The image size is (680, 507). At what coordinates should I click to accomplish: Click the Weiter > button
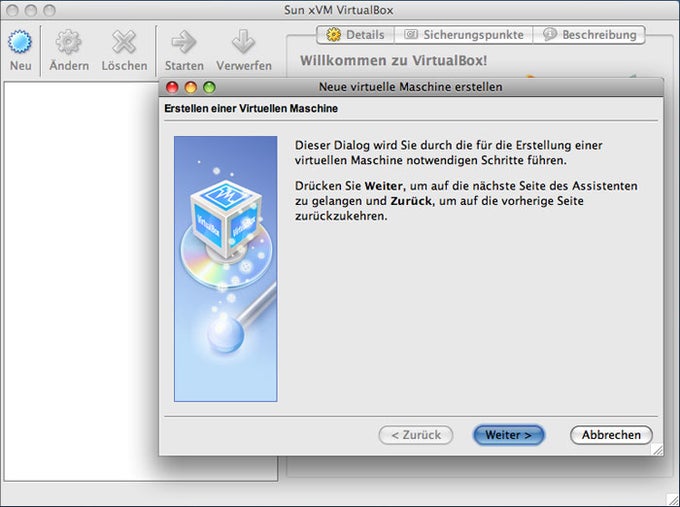click(508, 435)
